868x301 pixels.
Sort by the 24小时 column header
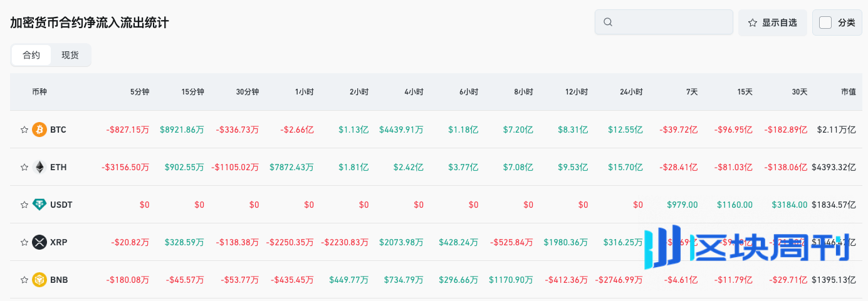(x=631, y=92)
